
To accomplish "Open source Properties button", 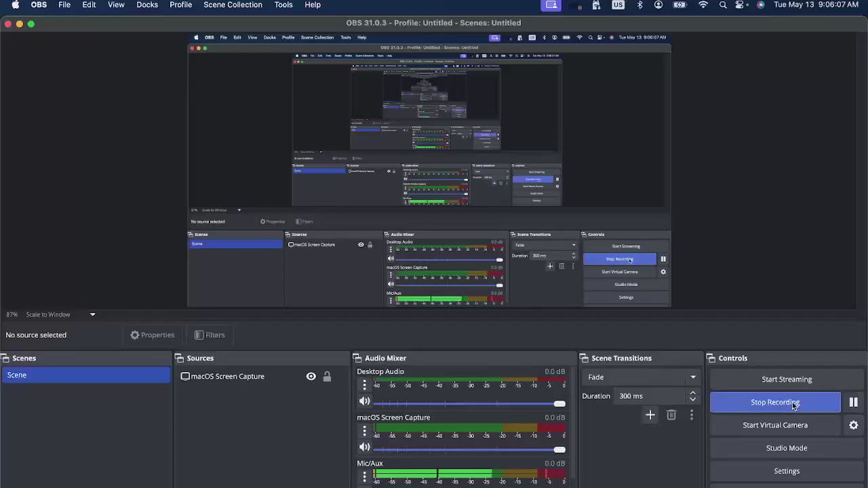I will 153,335.
